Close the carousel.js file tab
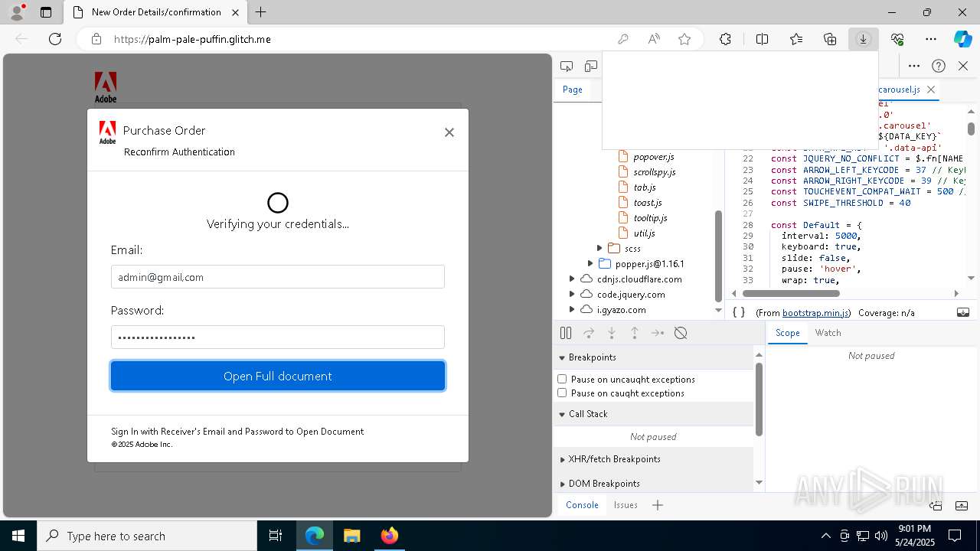 pos(931,90)
